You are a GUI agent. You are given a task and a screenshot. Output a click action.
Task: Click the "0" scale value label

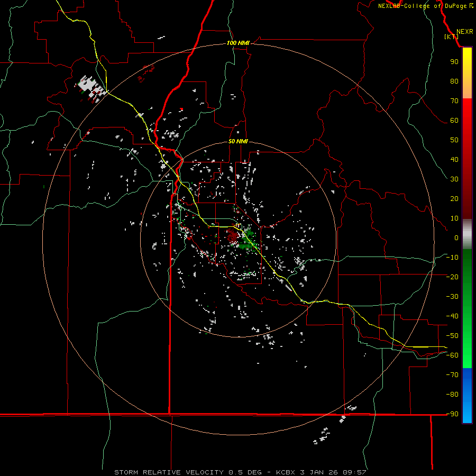[456, 237]
